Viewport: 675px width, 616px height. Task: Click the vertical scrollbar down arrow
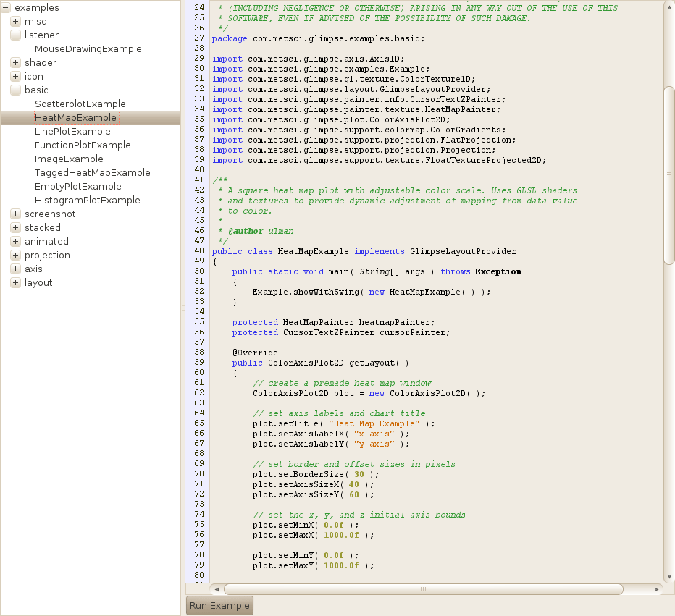(669, 577)
